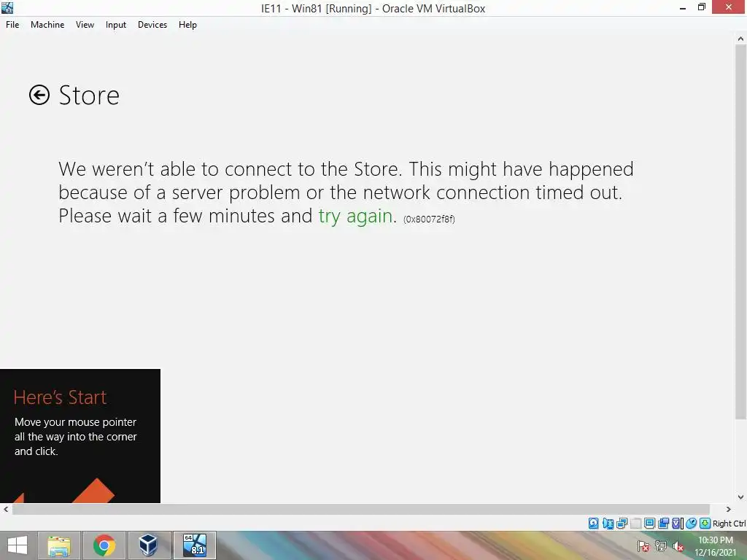
Task: Restore down the VirtualBox window
Action: pyautogui.click(x=701, y=7)
